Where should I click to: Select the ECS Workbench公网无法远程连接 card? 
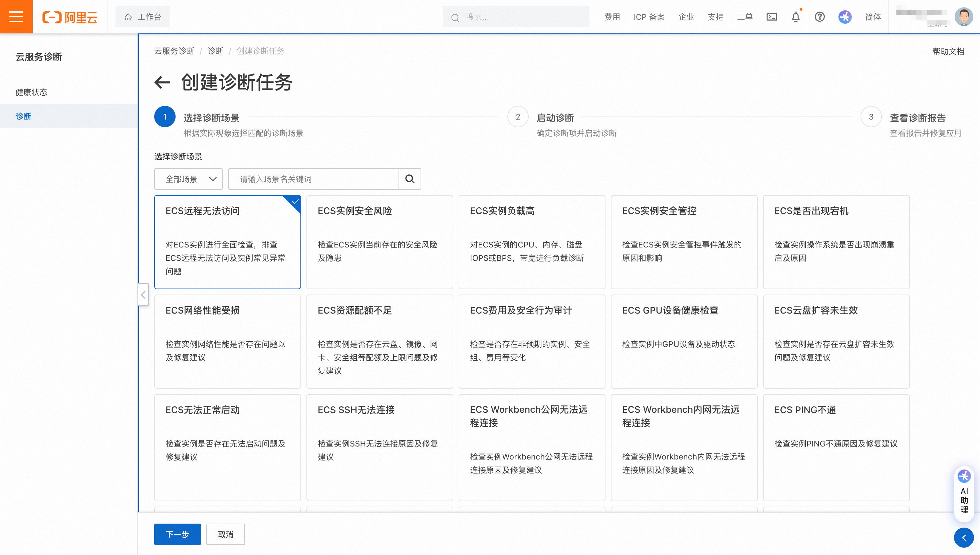tap(532, 447)
